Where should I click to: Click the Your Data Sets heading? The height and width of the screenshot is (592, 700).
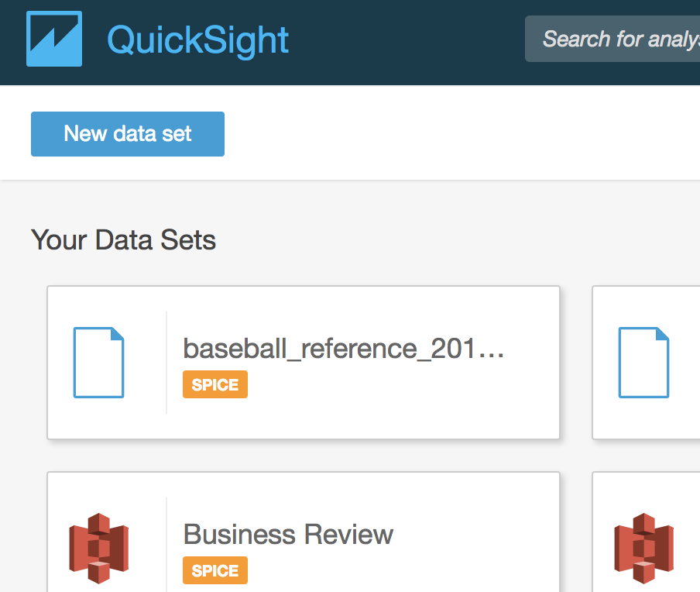[123, 240]
